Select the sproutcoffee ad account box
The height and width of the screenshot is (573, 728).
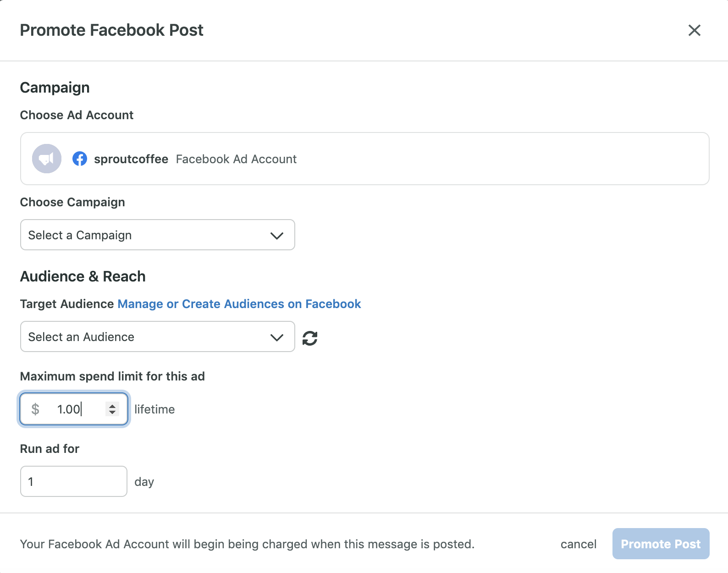pyautogui.click(x=365, y=159)
